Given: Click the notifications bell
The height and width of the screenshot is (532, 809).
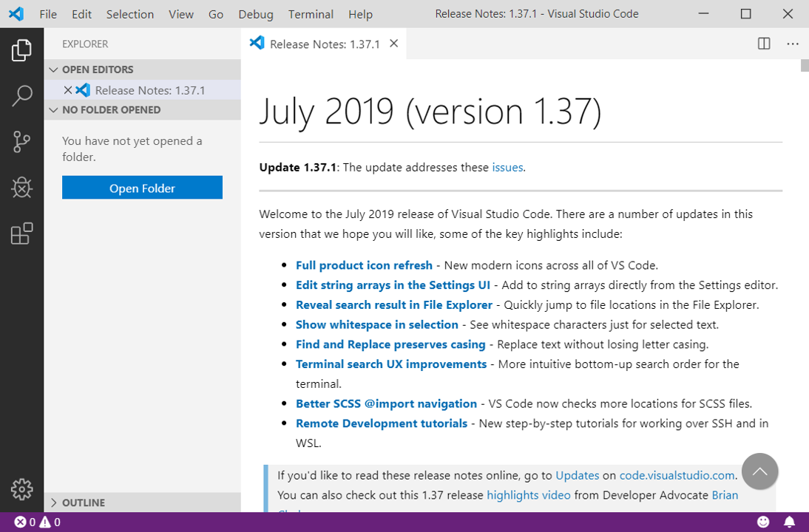Looking at the screenshot, I should pyautogui.click(x=788, y=522).
